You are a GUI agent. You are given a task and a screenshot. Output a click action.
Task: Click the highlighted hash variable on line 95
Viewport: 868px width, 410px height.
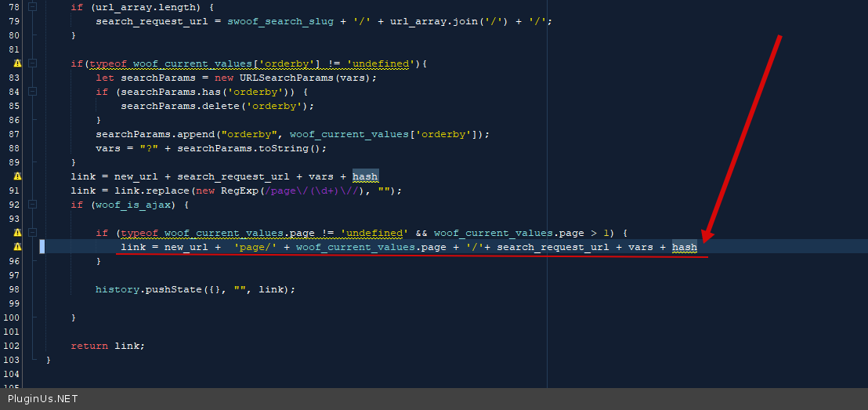684,247
